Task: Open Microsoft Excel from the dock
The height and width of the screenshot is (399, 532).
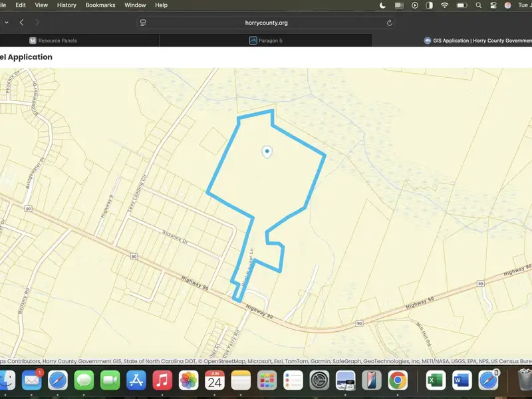Action: 436,380
